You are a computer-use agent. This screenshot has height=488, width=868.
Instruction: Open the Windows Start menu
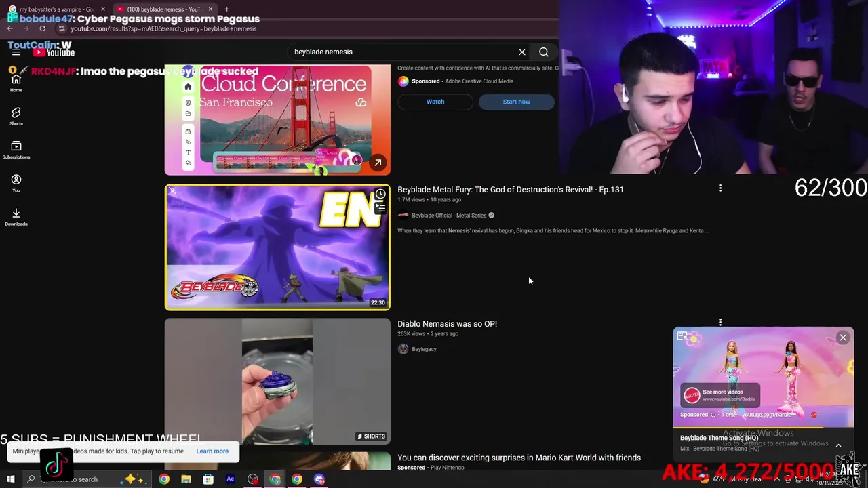[11, 479]
